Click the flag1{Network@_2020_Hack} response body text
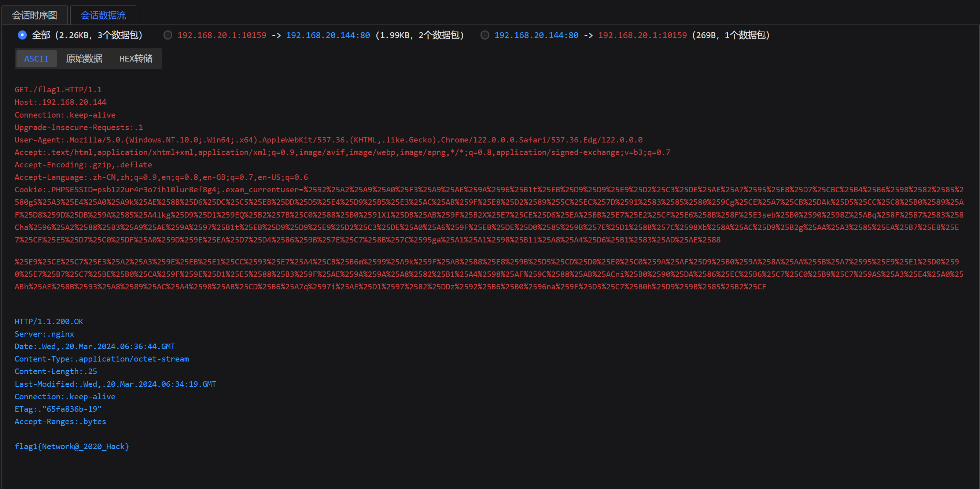This screenshot has height=489, width=980. pyautogui.click(x=72, y=447)
